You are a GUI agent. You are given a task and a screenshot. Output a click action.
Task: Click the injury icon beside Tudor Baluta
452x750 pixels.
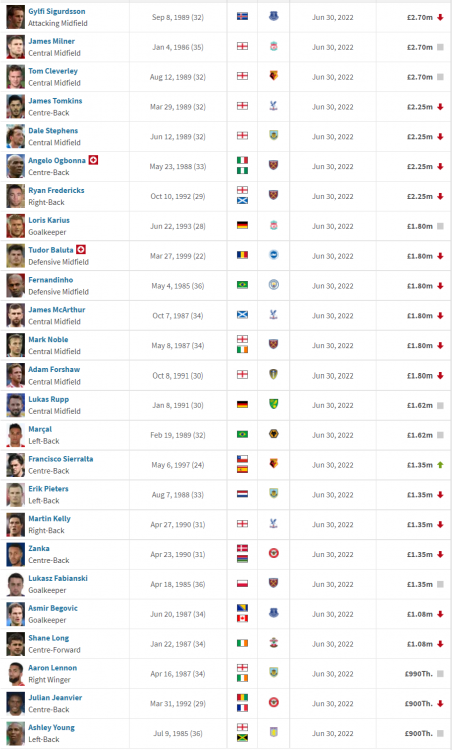click(81, 250)
